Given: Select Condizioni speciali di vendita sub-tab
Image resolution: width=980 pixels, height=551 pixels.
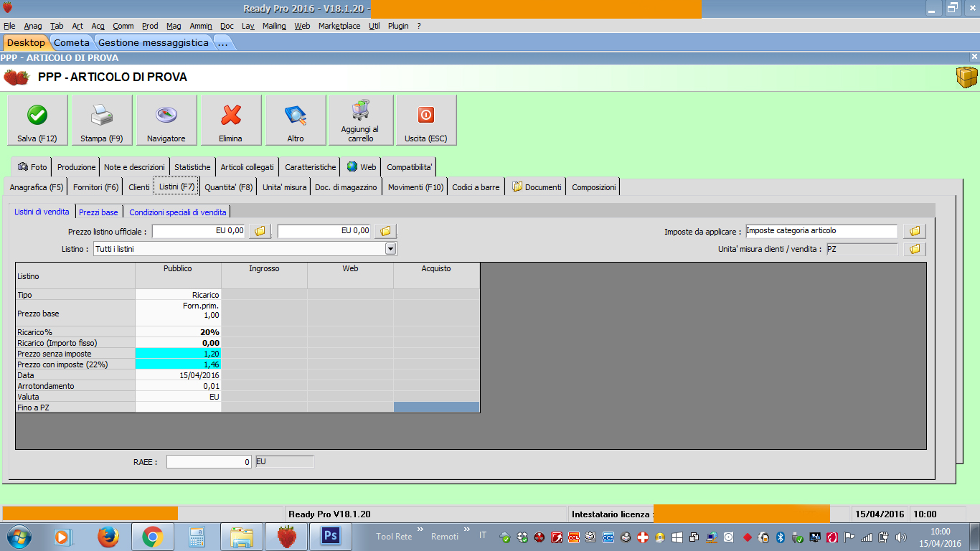Looking at the screenshot, I should click(x=177, y=212).
